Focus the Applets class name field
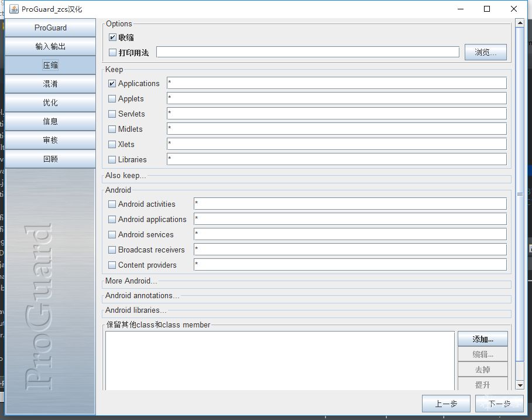Screen dimensions: 532x420 click(x=337, y=98)
